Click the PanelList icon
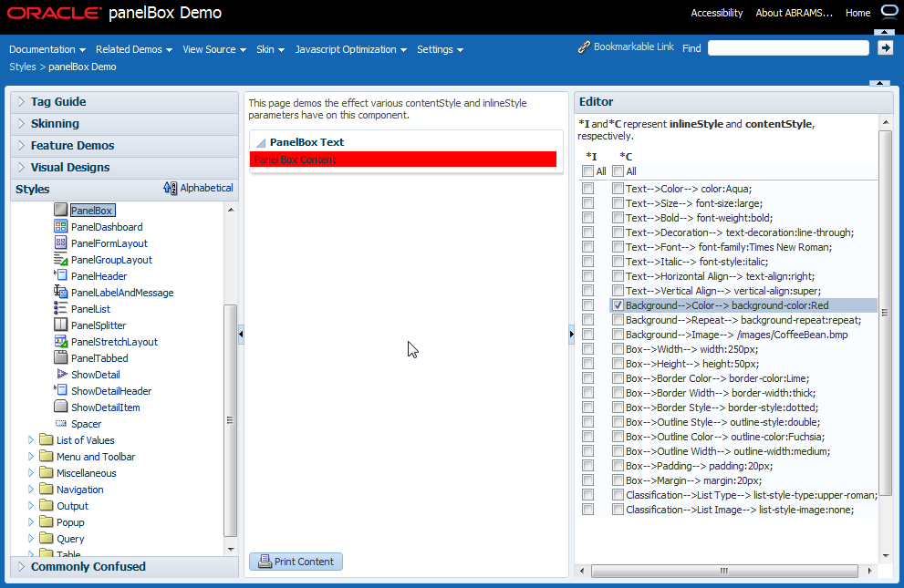904x588 pixels. [60, 308]
